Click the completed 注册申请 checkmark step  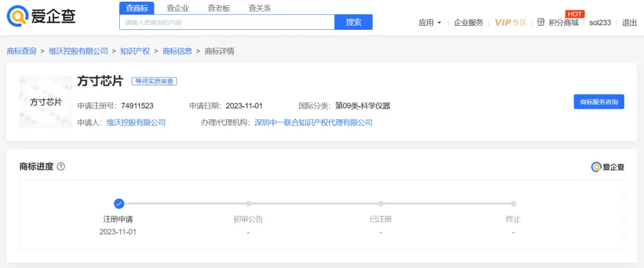point(119,204)
